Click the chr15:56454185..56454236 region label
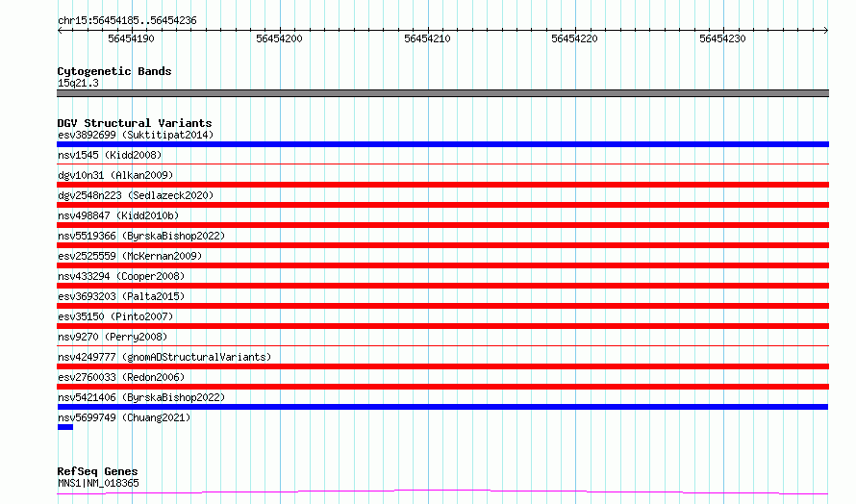Viewport: 856px width, 504px height. (127, 21)
